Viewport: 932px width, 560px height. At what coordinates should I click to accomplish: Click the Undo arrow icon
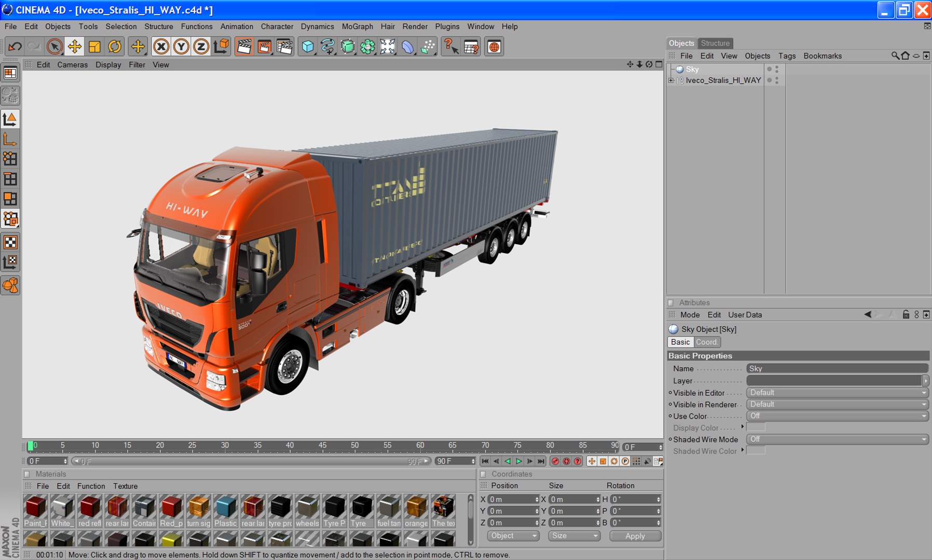coord(15,47)
